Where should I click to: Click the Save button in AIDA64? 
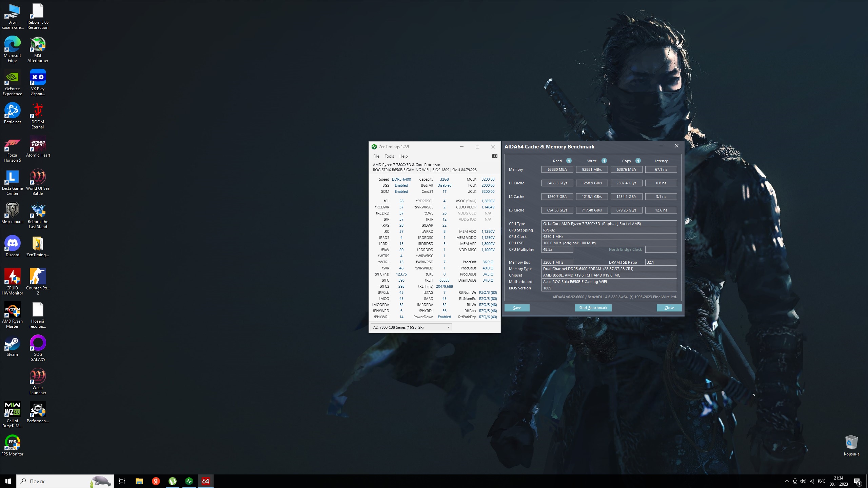(x=517, y=308)
